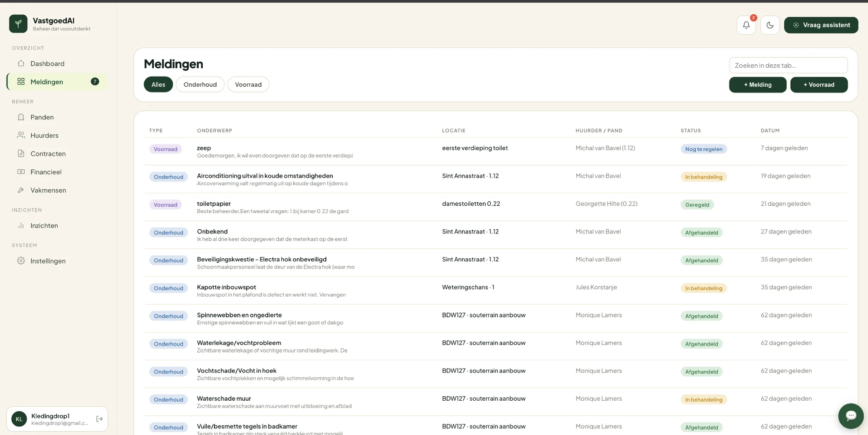The width and height of the screenshot is (868, 435).
Task: Click the Weteringschans · 1 location cell
Action: pyautogui.click(x=468, y=287)
